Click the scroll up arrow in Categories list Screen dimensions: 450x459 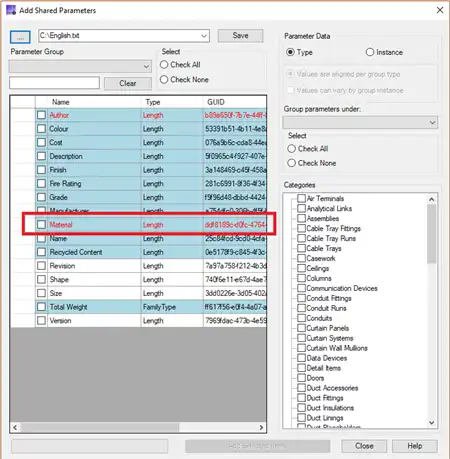pyautogui.click(x=432, y=199)
